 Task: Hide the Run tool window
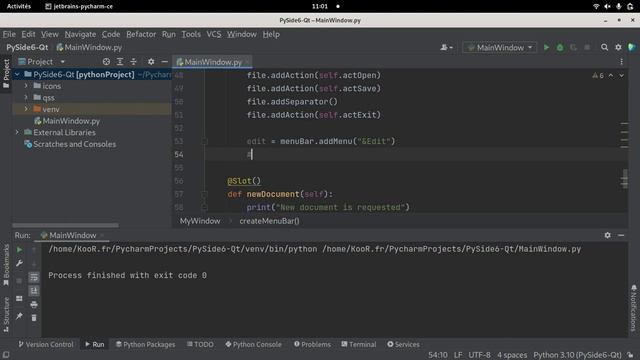[x=621, y=235]
